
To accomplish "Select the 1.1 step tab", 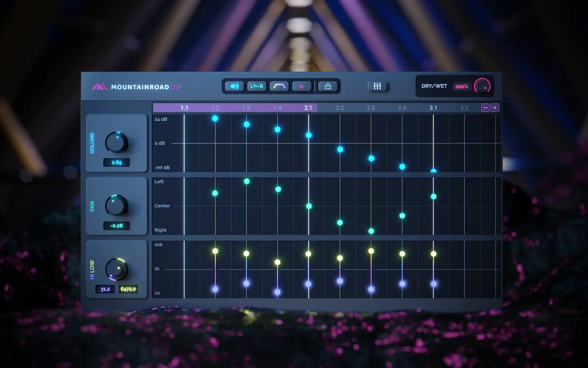I will coord(184,108).
